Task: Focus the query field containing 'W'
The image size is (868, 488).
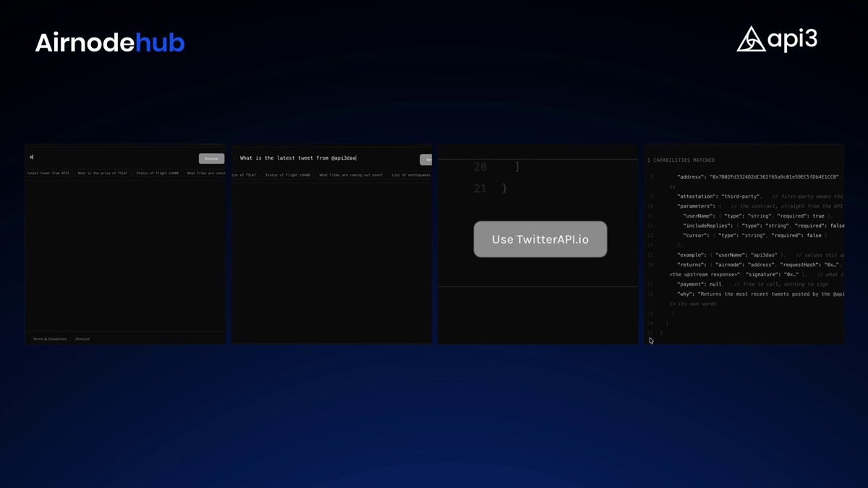Action: 111,158
